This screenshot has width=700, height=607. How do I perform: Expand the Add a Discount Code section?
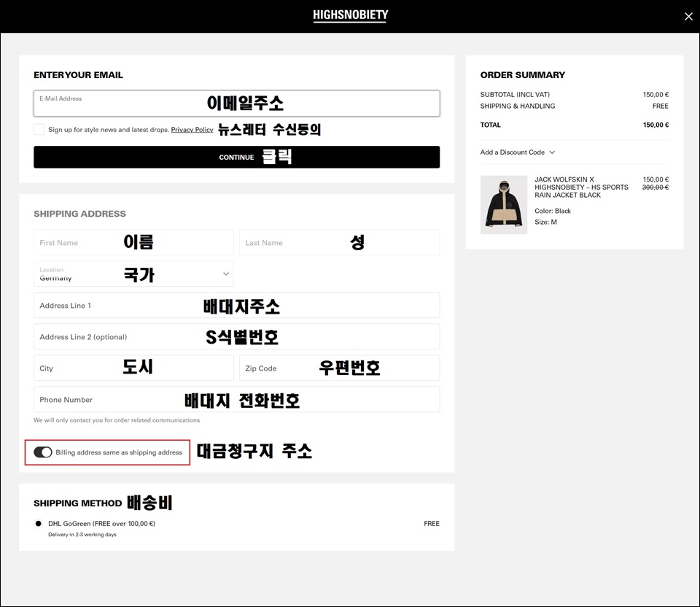pos(518,152)
